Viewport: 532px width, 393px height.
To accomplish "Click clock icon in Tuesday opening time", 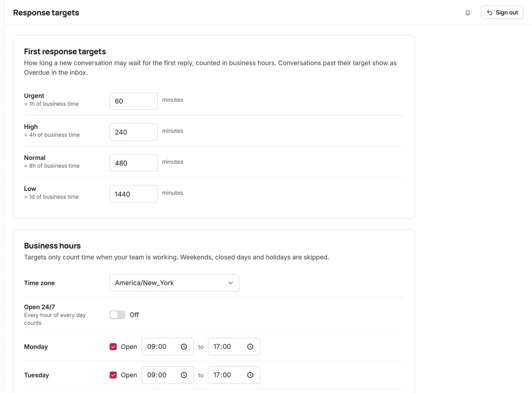I will click(184, 375).
